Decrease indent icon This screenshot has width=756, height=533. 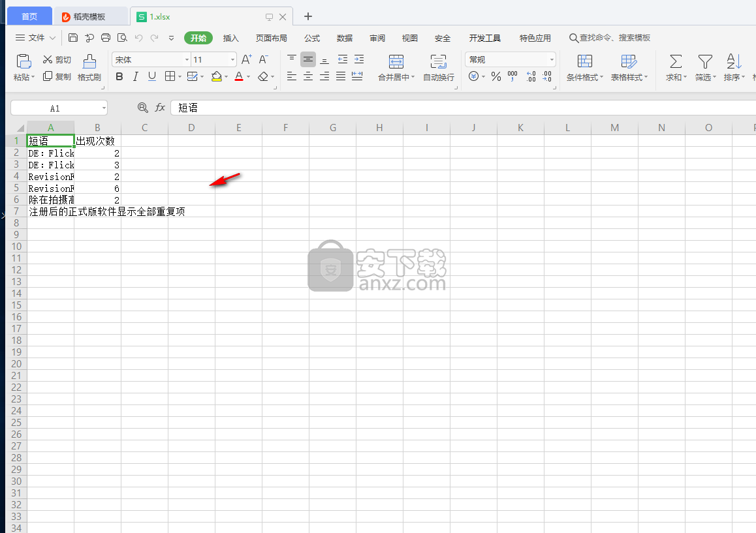343,59
